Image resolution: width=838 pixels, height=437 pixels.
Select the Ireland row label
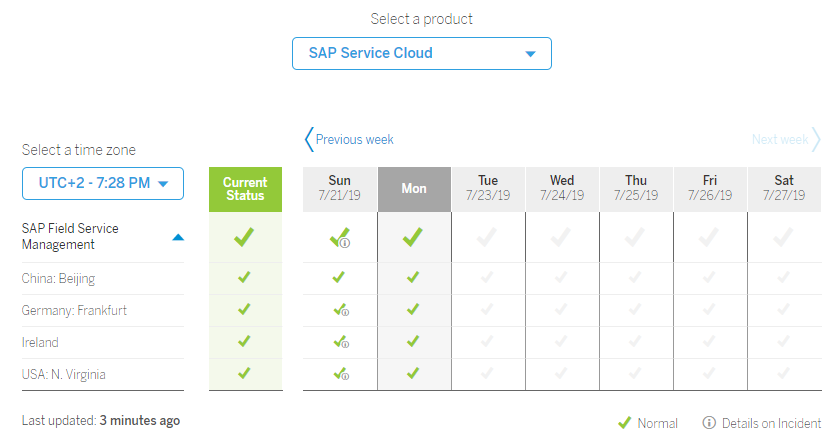tap(40, 342)
